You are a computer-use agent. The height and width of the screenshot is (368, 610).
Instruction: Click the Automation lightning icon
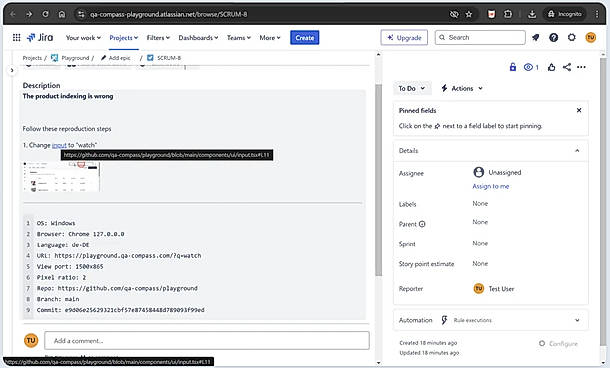[444, 320]
